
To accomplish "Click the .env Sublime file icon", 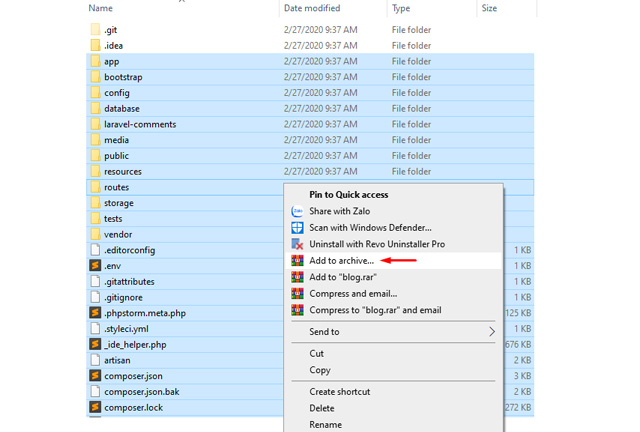I will [x=95, y=265].
